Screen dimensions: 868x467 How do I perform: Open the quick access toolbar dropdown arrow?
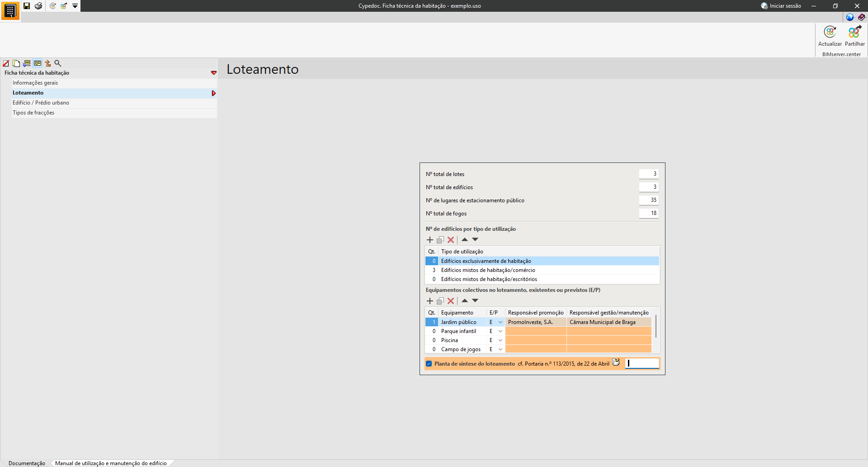pos(75,6)
